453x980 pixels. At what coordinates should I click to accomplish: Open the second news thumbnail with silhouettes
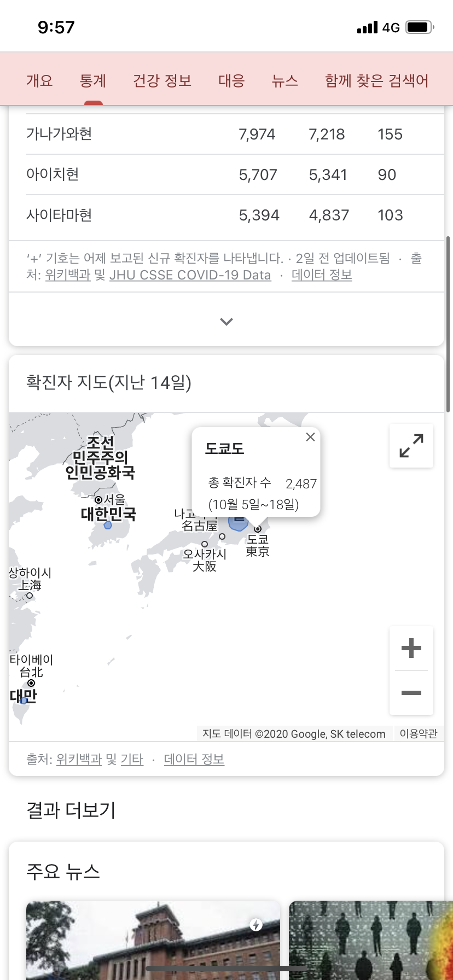371,940
